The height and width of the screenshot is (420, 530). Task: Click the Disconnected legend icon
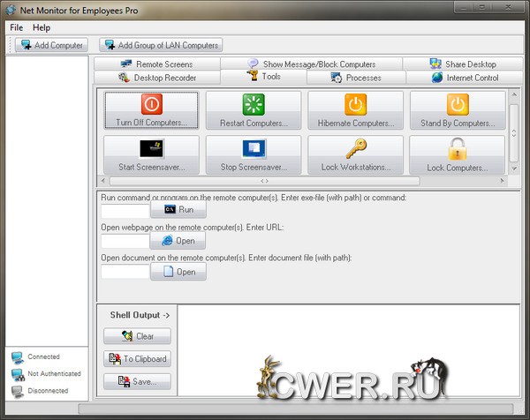[18, 392]
